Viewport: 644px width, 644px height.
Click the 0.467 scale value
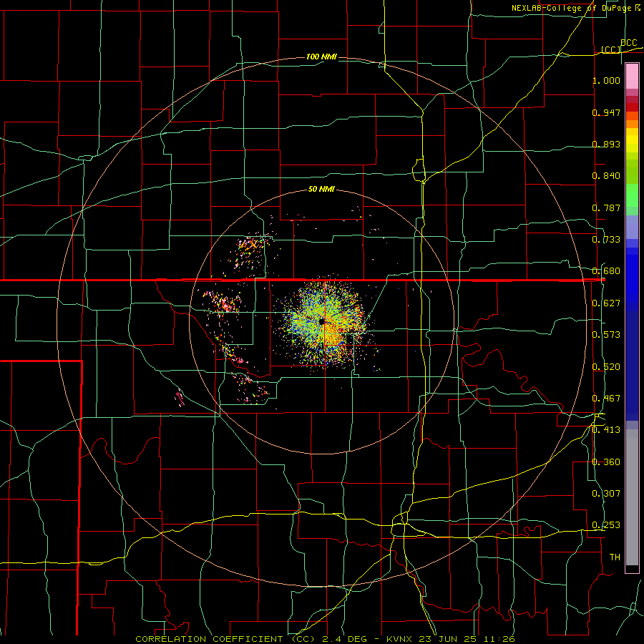point(606,399)
